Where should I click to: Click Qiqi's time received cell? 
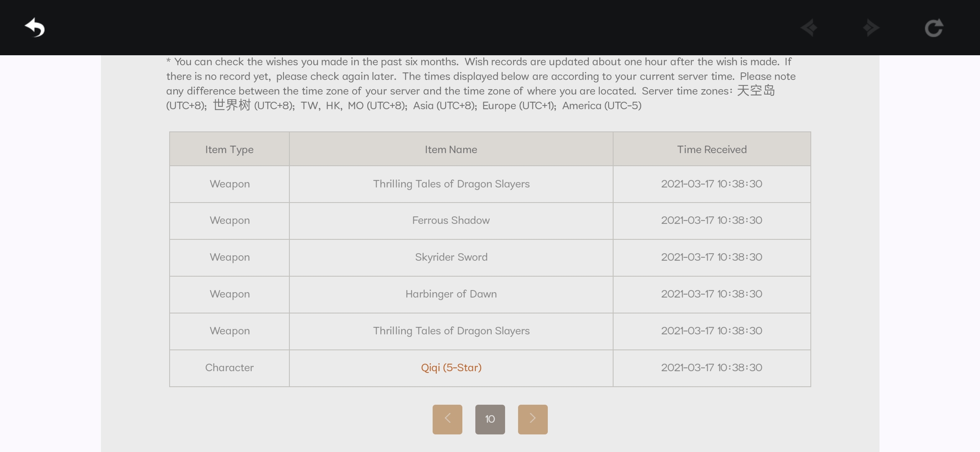point(712,367)
